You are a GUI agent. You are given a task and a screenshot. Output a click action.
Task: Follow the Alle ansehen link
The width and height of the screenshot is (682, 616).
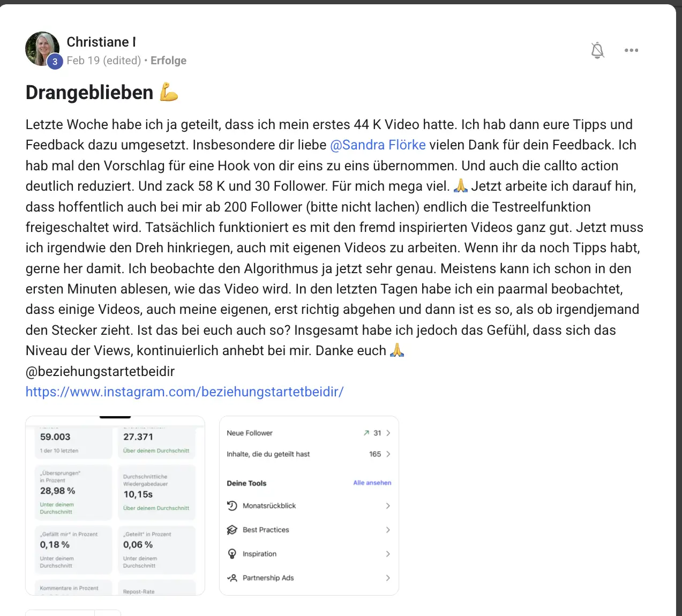point(372,483)
